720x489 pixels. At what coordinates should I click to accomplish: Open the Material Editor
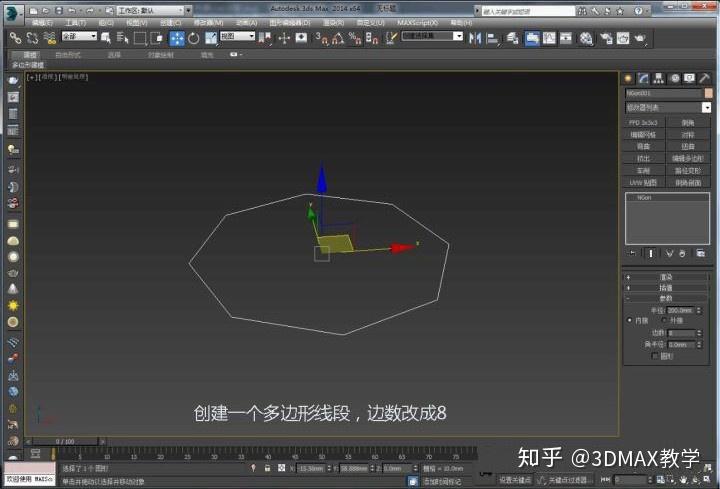point(585,39)
